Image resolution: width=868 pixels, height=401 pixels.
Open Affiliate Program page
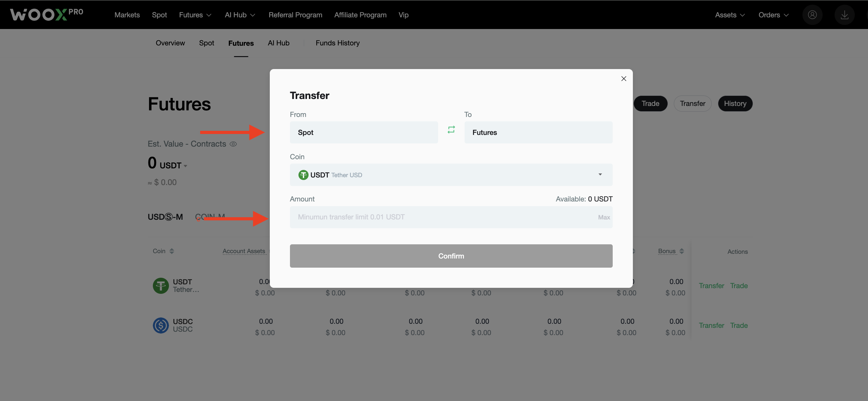point(360,15)
